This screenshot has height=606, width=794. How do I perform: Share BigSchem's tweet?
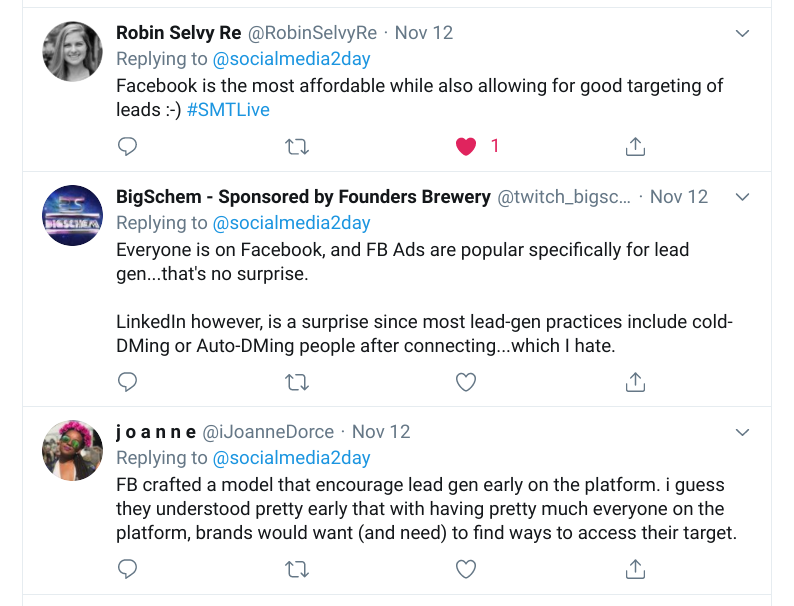pos(634,381)
